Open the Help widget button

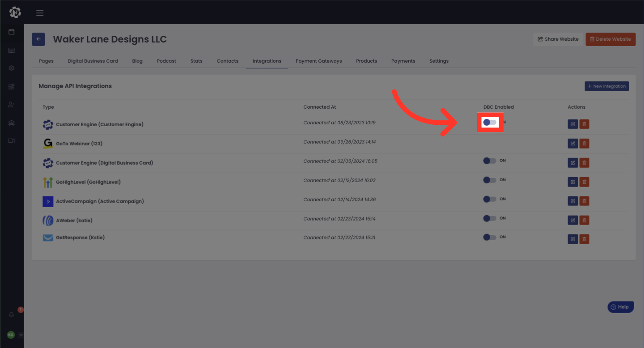[x=621, y=307]
